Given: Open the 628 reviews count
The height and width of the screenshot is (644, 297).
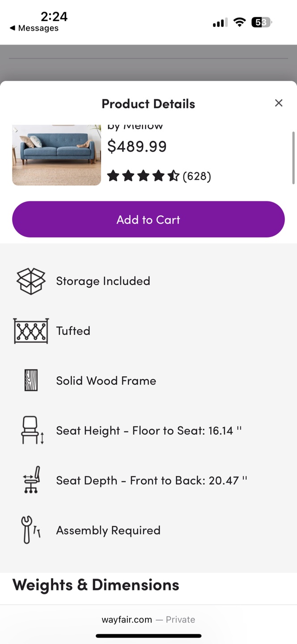Looking at the screenshot, I should [x=197, y=176].
